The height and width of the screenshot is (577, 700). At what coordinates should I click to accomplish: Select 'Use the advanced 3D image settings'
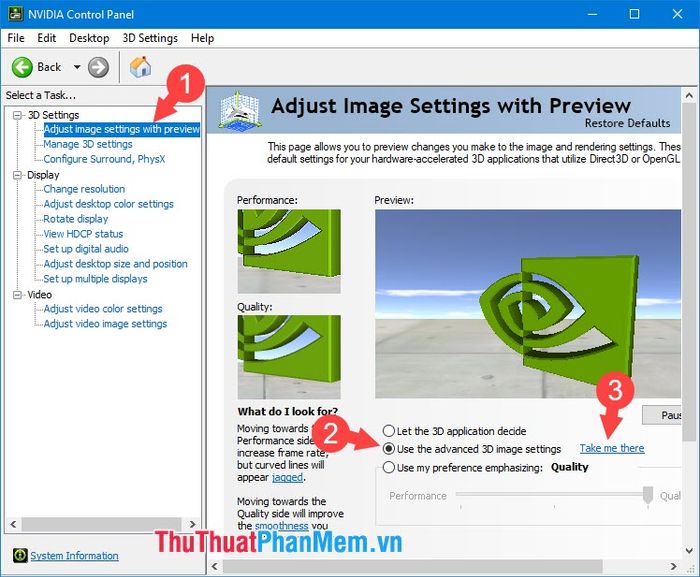pos(472,449)
